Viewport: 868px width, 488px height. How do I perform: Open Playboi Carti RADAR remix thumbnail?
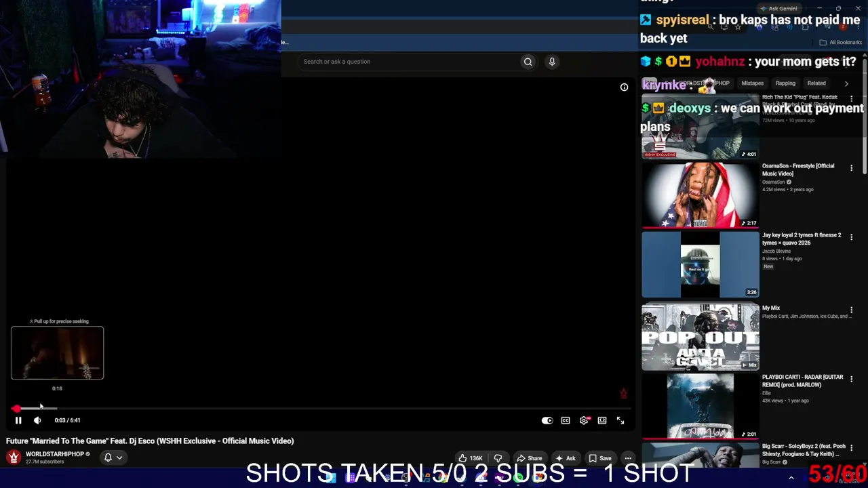[x=701, y=407]
